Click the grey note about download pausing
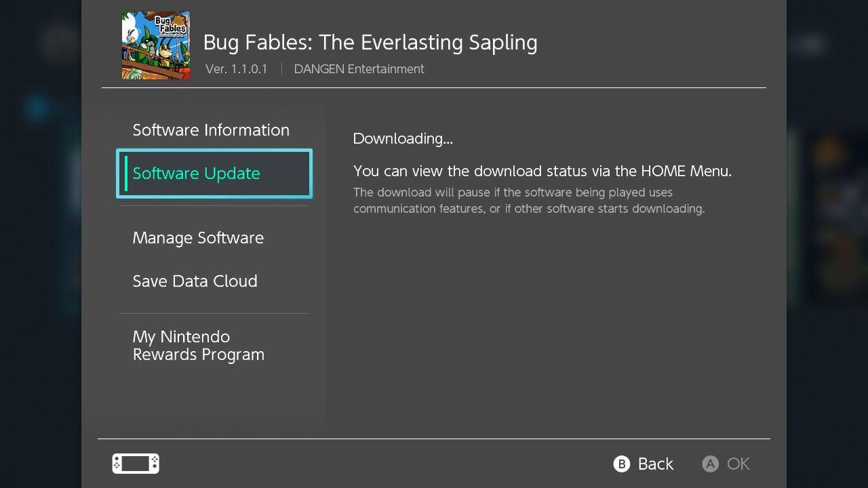Viewport: 868px width, 488px height. (529, 201)
